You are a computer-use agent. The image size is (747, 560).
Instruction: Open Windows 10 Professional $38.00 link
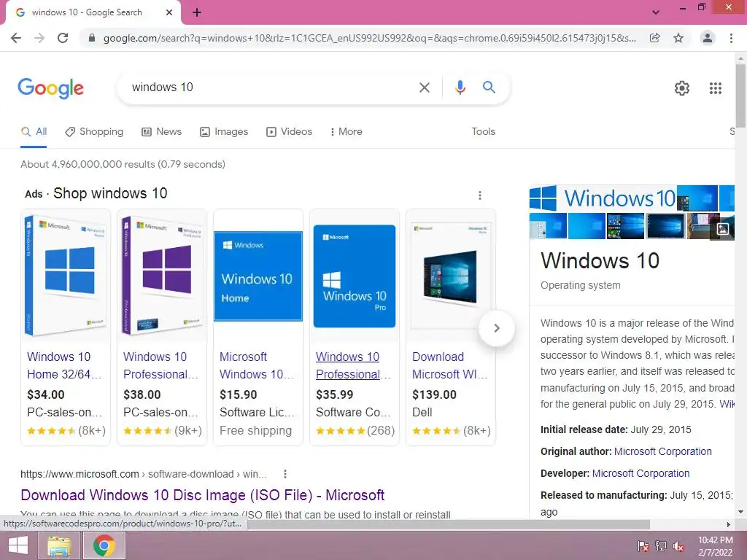pos(160,365)
